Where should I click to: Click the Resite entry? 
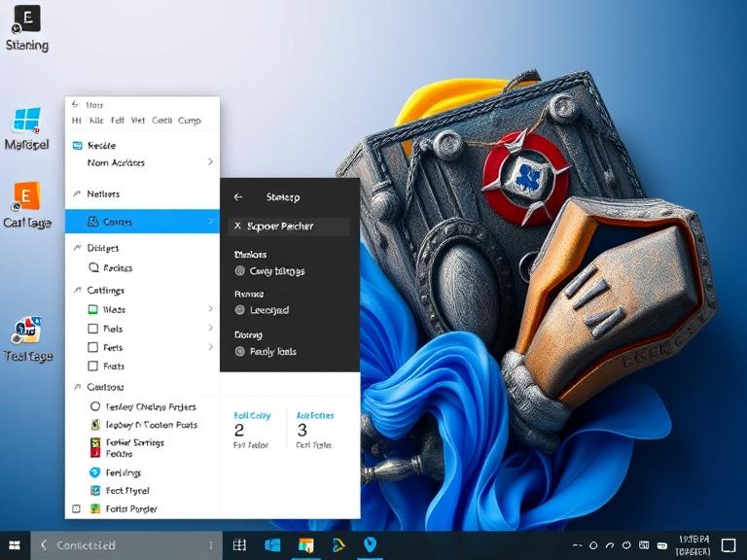coord(101,145)
